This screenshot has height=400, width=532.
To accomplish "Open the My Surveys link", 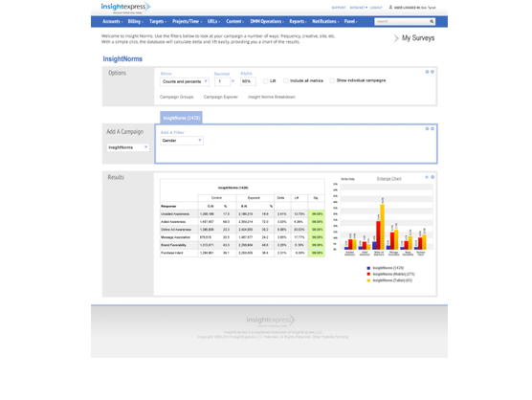I will (418, 38).
